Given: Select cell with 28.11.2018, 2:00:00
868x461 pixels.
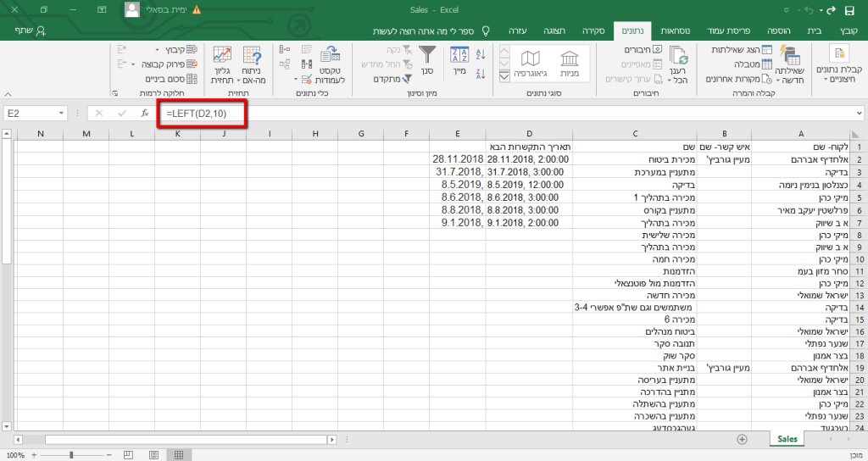Looking at the screenshot, I should [x=529, y=159].
